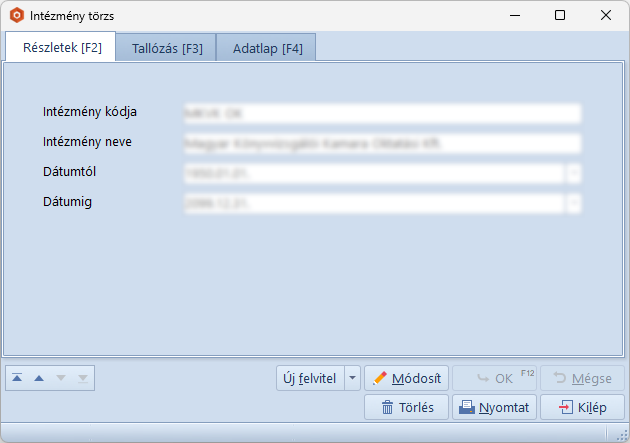Open the Dátumig date picker arrow
The width and height of the screenshot is (630, 443).
pos(575,203)
